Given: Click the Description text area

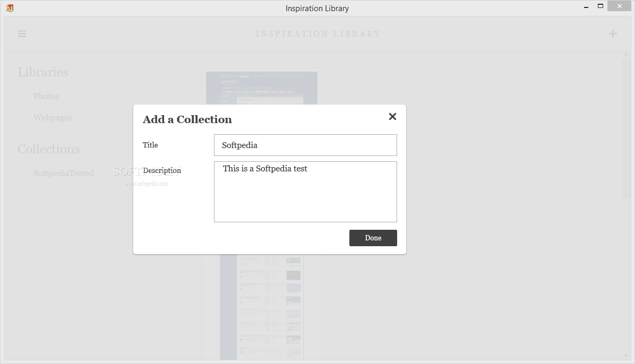Looking at the screenshot, I should tap(305, 192).
